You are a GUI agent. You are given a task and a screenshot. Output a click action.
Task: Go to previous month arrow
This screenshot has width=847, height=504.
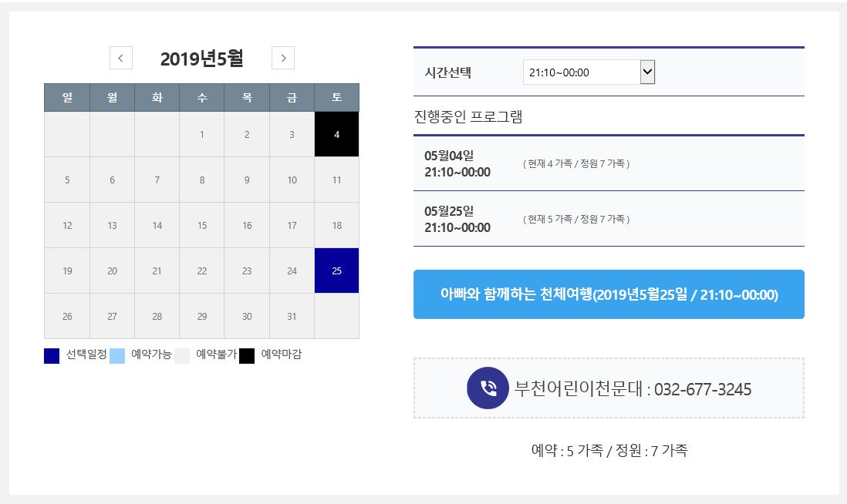click(x=120, y=58)
